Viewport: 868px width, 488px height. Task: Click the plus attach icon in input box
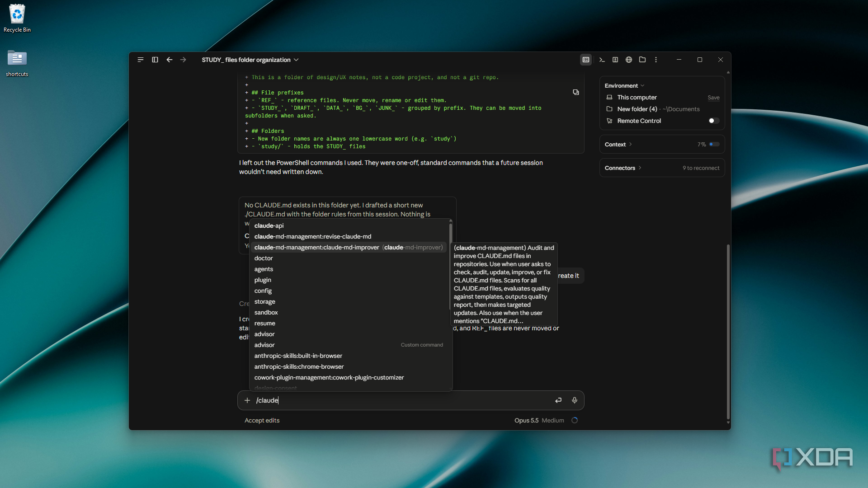pyautogui.click(x=247, y=400)
